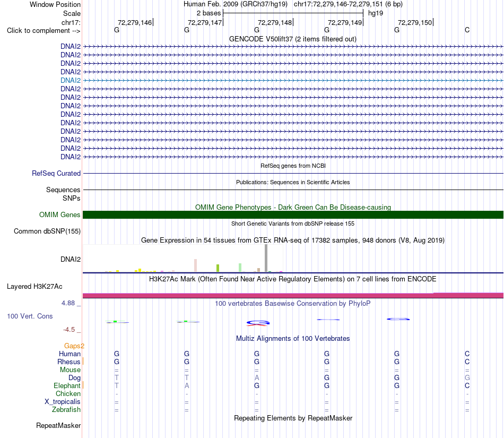The height and width of the screenshot is (438, 504).
Task: Click the Zebrafish species label
Action: tap(66, 410)
